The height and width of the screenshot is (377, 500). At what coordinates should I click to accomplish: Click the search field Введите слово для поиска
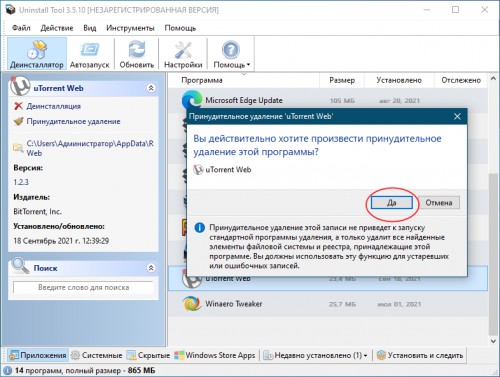pos(83,287)
